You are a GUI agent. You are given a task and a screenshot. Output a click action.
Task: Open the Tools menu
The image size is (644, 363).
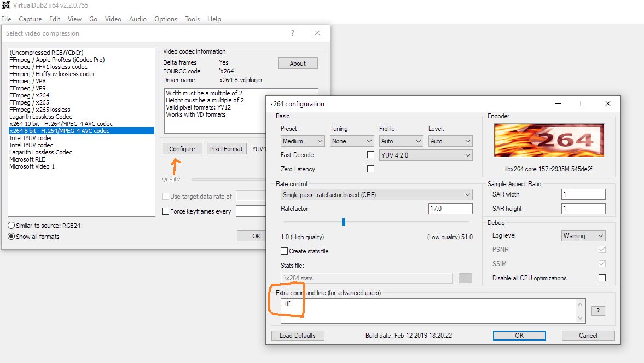click(x=192, y=19)
